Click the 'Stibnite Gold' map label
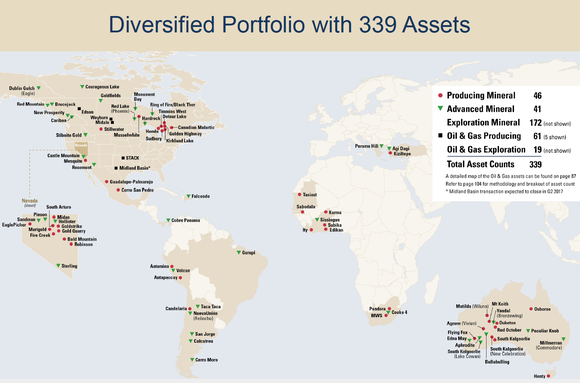Viewport: 580px width, 383px height. (69, 135)
